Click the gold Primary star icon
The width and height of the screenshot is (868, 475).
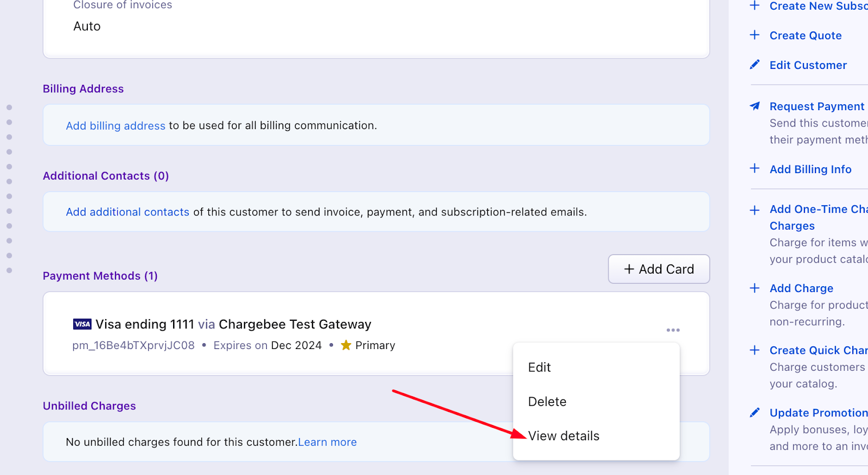coord(346,345)
